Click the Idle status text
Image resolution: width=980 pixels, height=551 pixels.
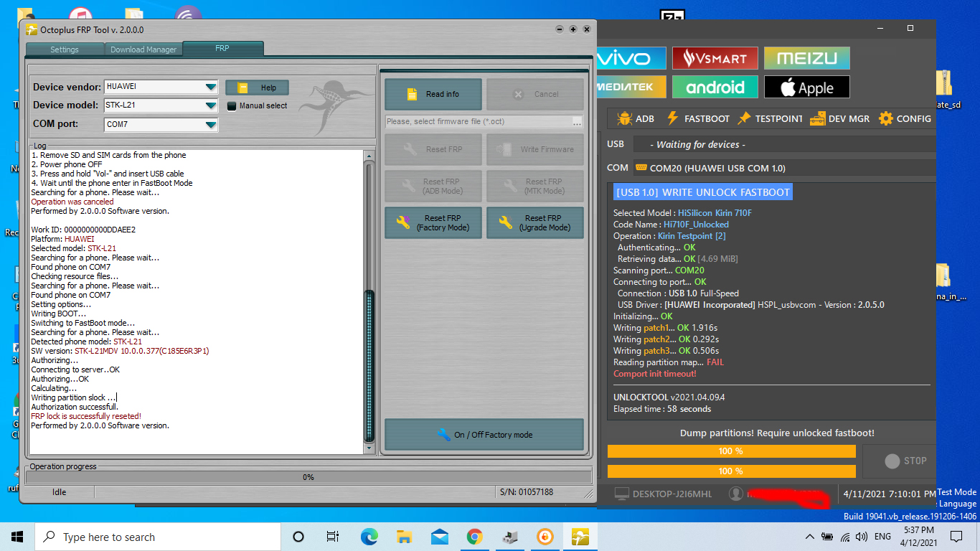pos(60,492)
